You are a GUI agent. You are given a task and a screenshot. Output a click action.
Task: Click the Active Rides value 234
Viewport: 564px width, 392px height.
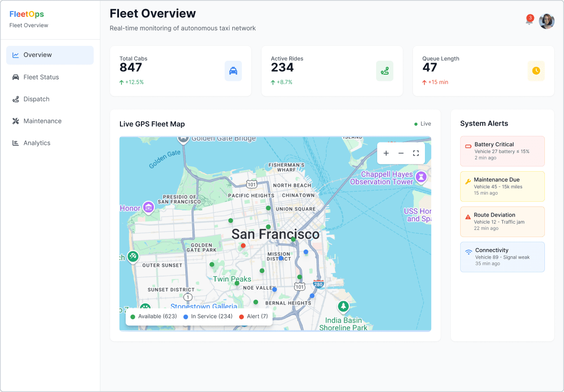pyautogui.click(x=282, y=67)
